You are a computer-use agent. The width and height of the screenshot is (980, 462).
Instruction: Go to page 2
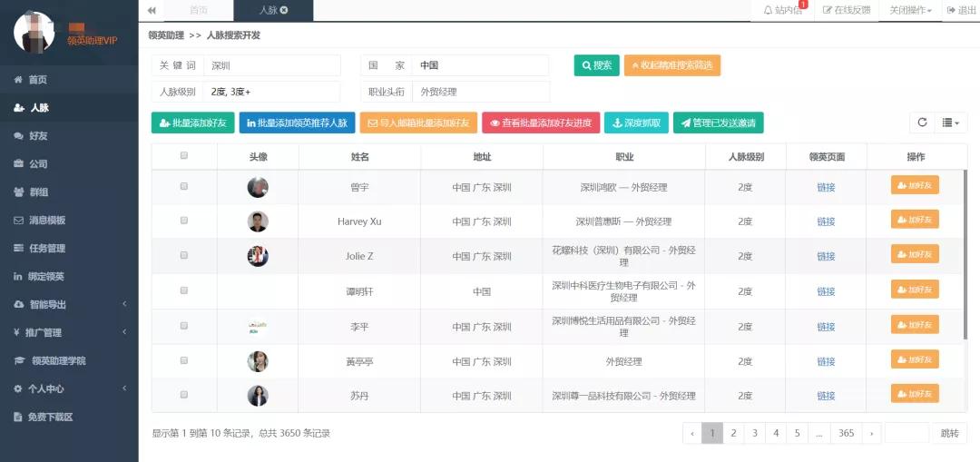pyautogui.click(x=734, y=433)
